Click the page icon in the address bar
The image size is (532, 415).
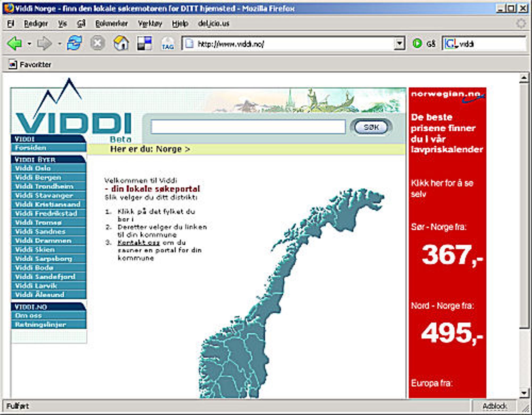click(x=189, y=44)
